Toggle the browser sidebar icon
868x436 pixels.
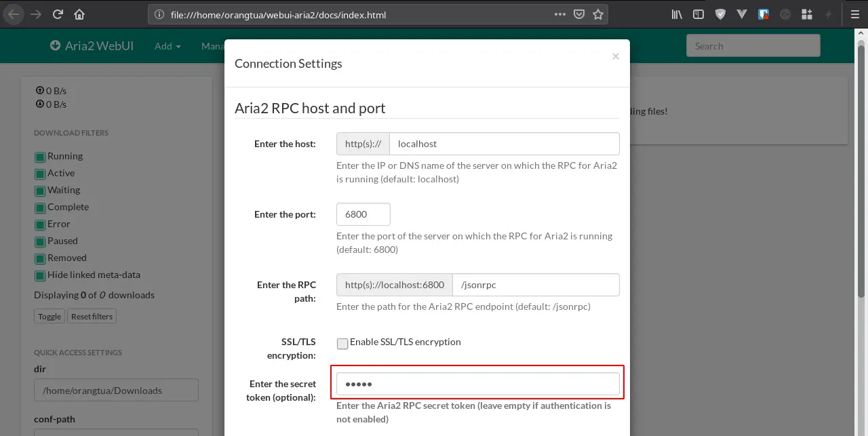point(698,14)
